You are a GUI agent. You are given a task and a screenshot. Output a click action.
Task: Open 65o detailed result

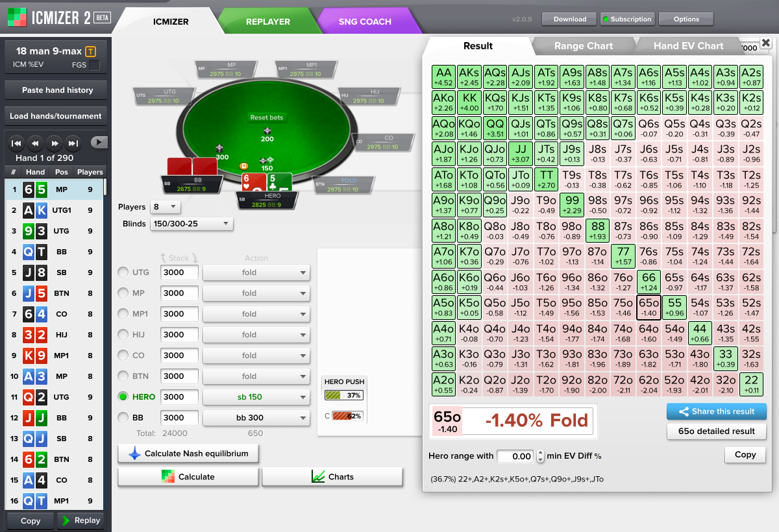(717, 431)
